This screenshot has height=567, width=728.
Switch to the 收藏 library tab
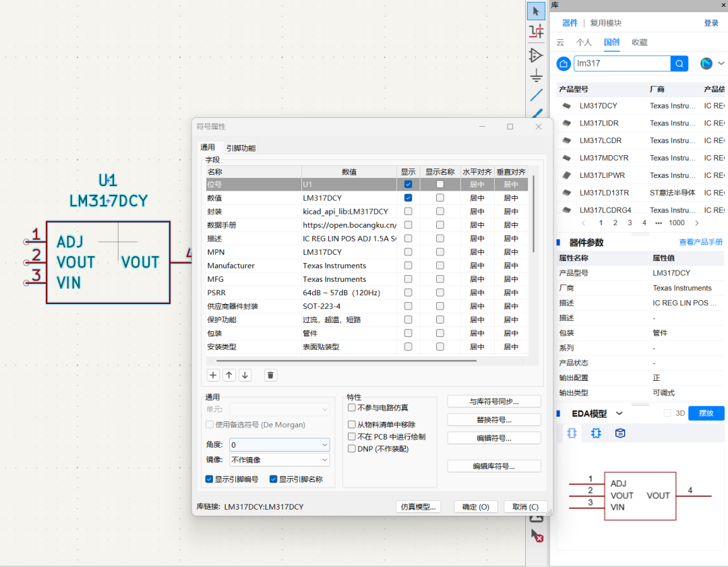639,42
